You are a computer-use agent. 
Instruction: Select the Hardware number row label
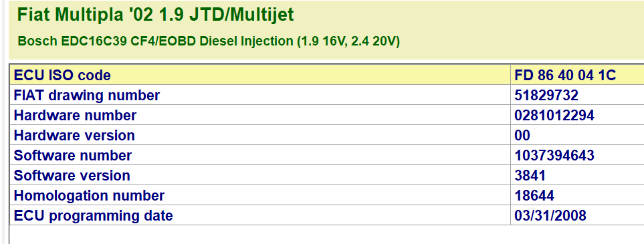pyautogui.click(x=75, y=116)
